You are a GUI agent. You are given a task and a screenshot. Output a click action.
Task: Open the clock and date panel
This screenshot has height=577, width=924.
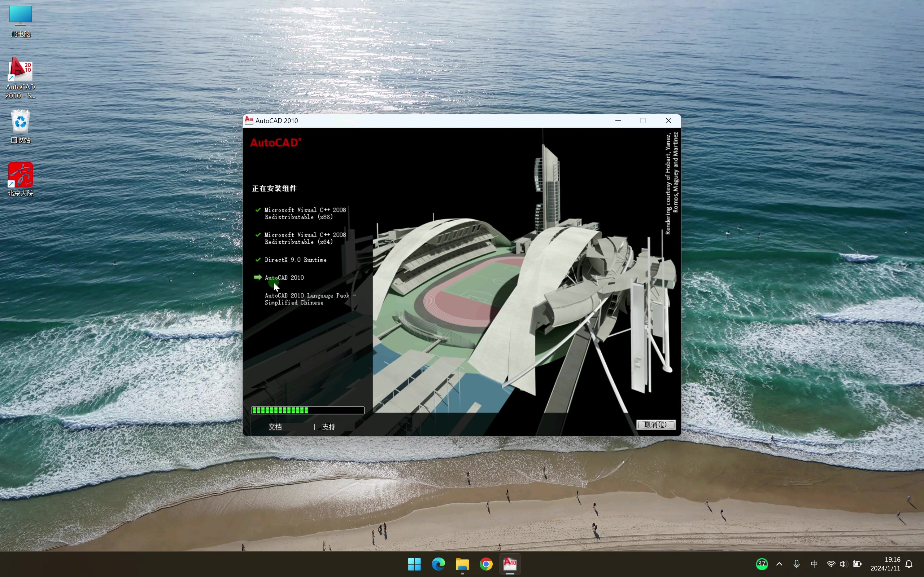[x=885, y=564]
